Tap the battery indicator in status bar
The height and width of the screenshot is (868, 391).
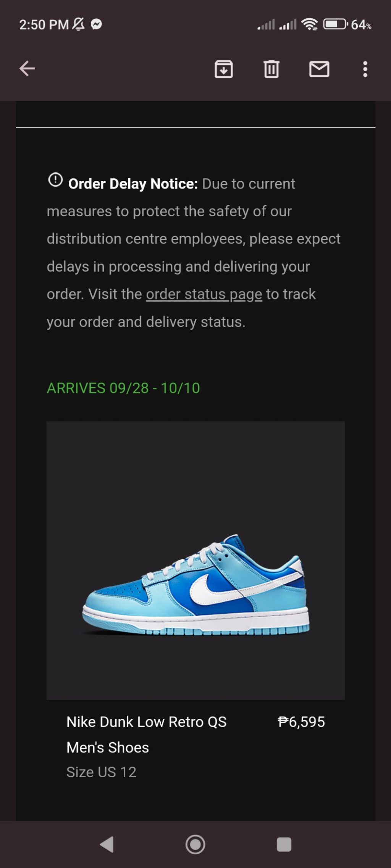pyautogui.click(x=336, y=24)
